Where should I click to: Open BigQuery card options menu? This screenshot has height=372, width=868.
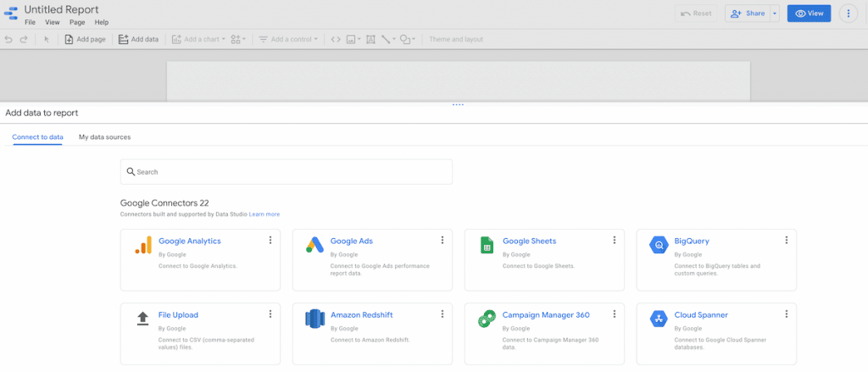point(787,240)
